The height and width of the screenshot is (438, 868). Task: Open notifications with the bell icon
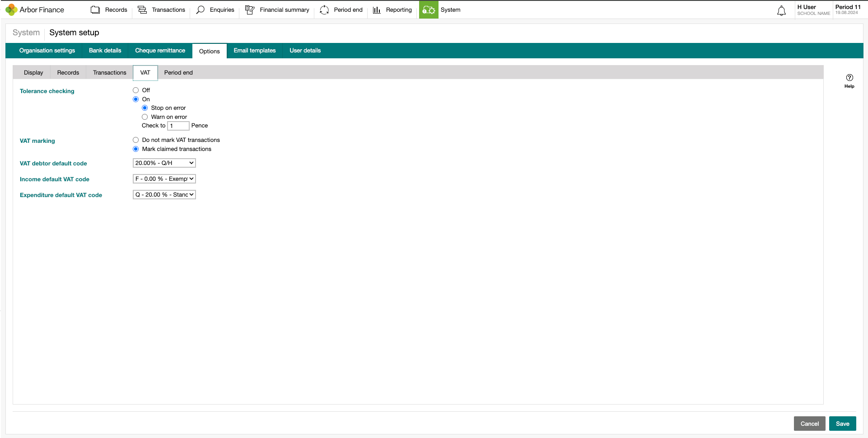[782, 10]
